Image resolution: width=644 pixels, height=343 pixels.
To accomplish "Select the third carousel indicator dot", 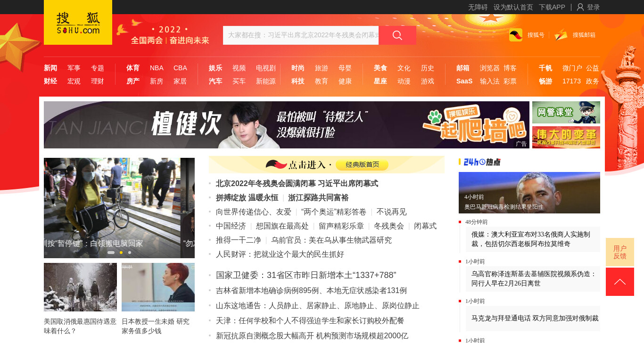I will (x=130, y=253).
